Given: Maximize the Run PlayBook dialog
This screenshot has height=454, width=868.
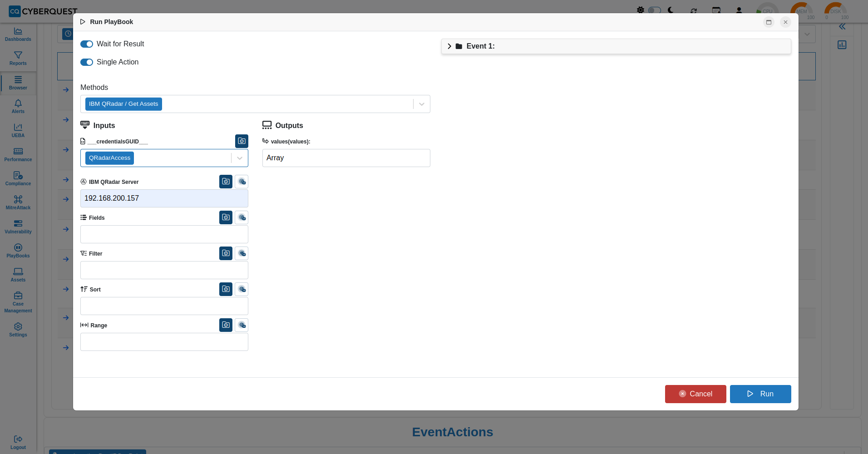Looking at the screenshot, I should pos(769,22).
